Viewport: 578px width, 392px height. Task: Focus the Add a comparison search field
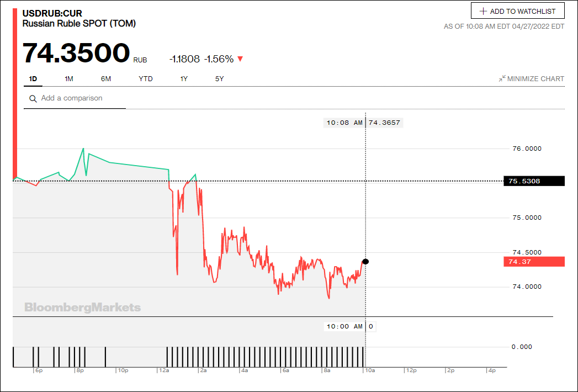[x=75, y=98]
